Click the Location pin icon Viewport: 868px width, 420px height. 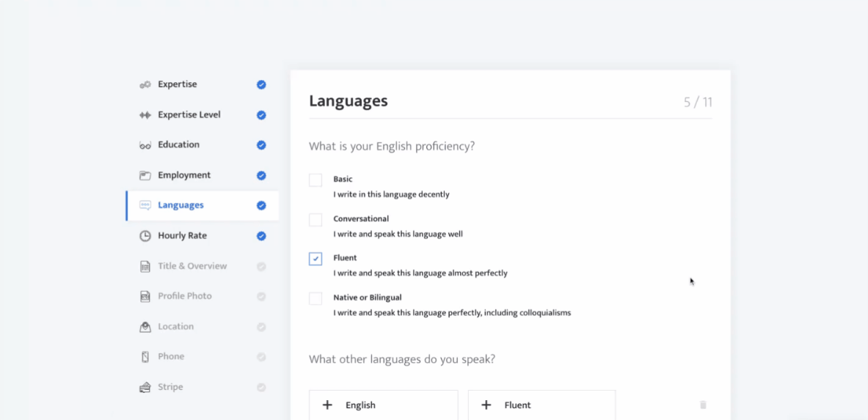click(x=145, y=326)
